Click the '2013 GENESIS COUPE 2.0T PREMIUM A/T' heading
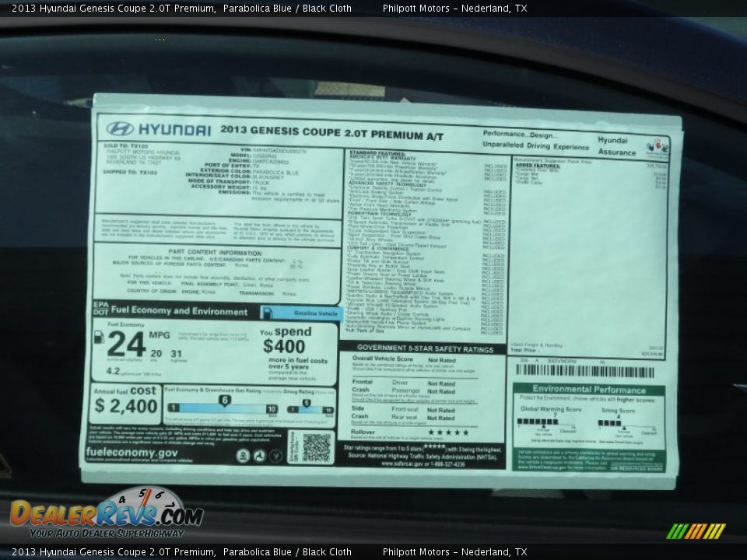Screen dimensions: 747x560 point(331,133)
